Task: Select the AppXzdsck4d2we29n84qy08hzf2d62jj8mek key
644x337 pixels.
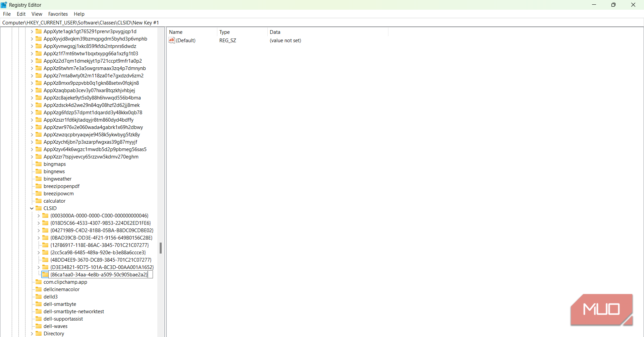Action: click(x=92, y=105)
